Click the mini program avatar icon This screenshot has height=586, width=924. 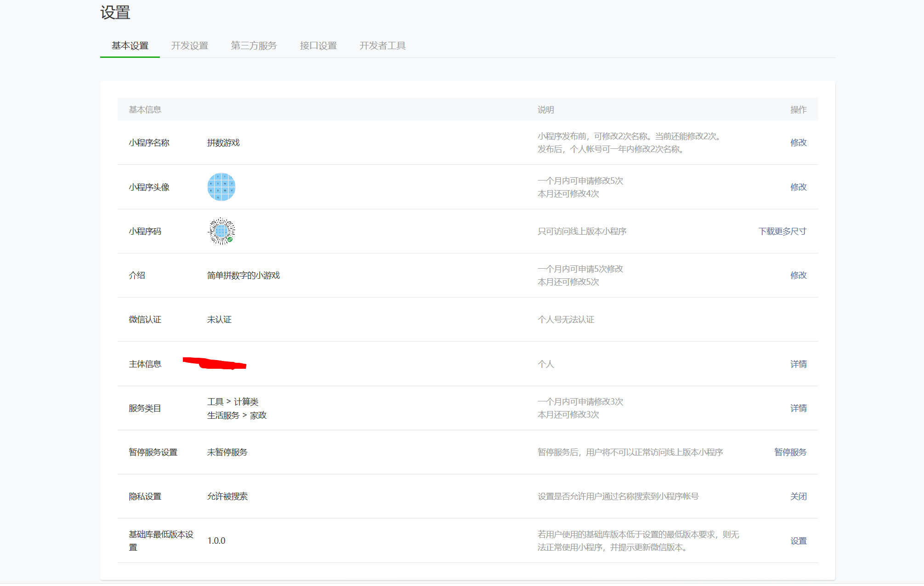click(221, 187)
